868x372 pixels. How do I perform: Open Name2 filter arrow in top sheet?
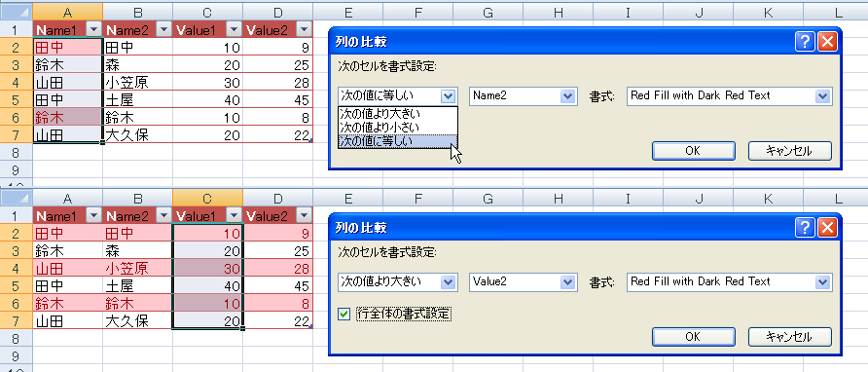click(x=164, y=30)
